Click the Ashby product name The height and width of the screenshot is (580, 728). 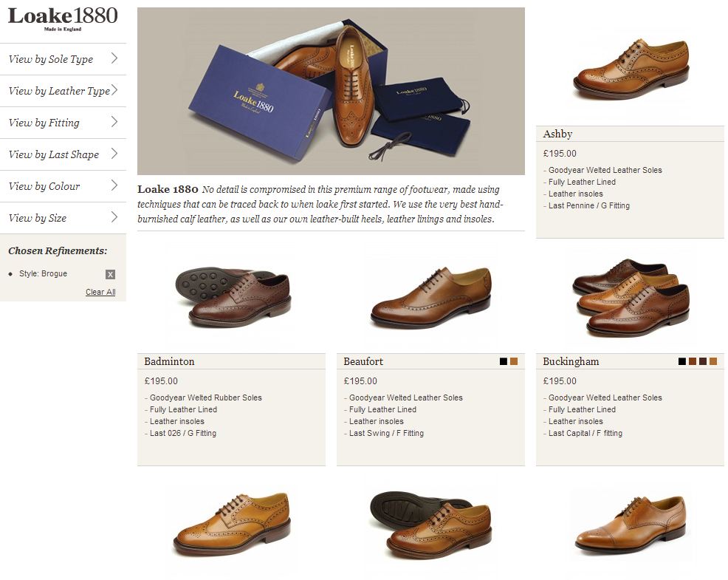coord(557,134)
